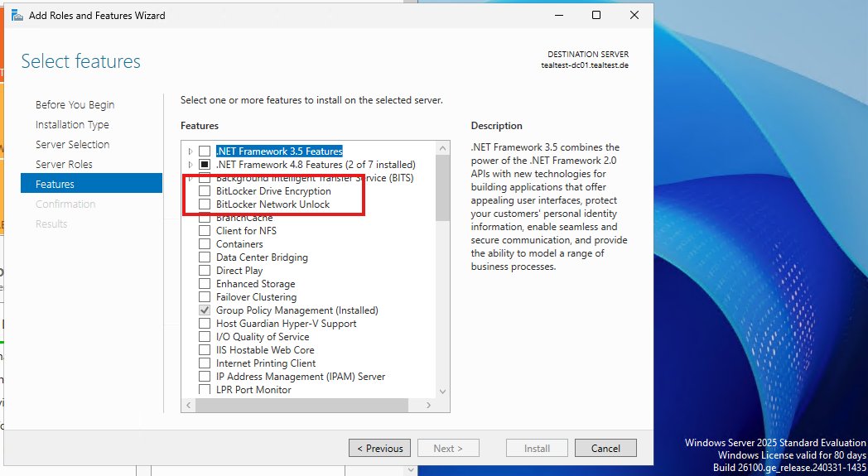This screenshot has height=476, width=868.
Task: Select the Containers feature label
Action: point(239,244)
